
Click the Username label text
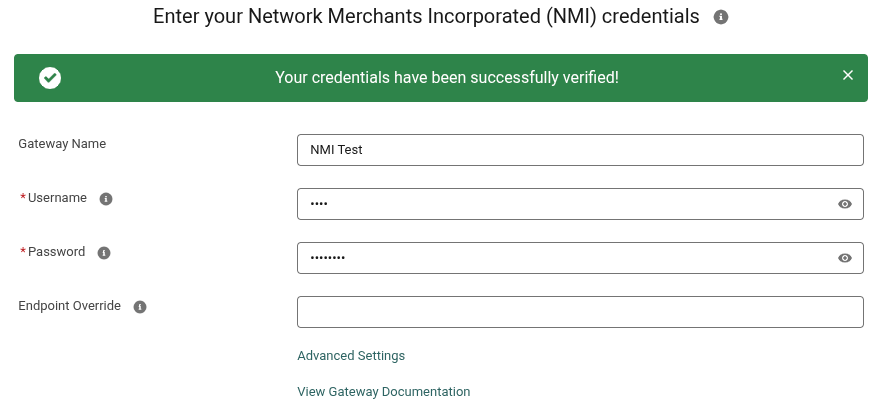57,198
